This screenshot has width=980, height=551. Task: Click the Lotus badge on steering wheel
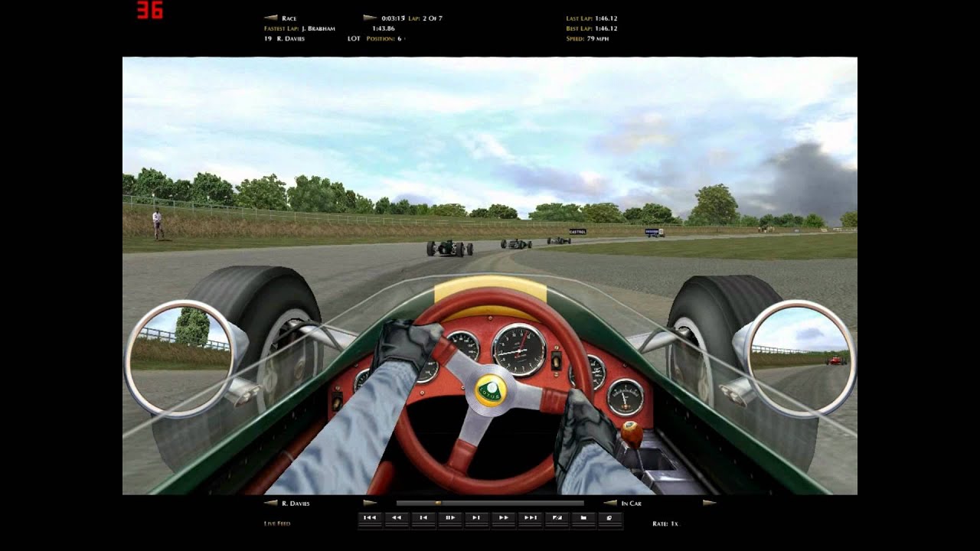tap(491, 390)
